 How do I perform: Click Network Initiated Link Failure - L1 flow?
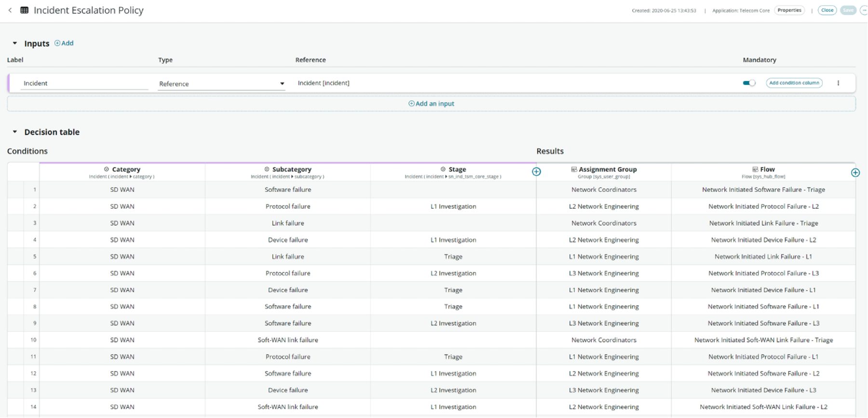[763, 256]
